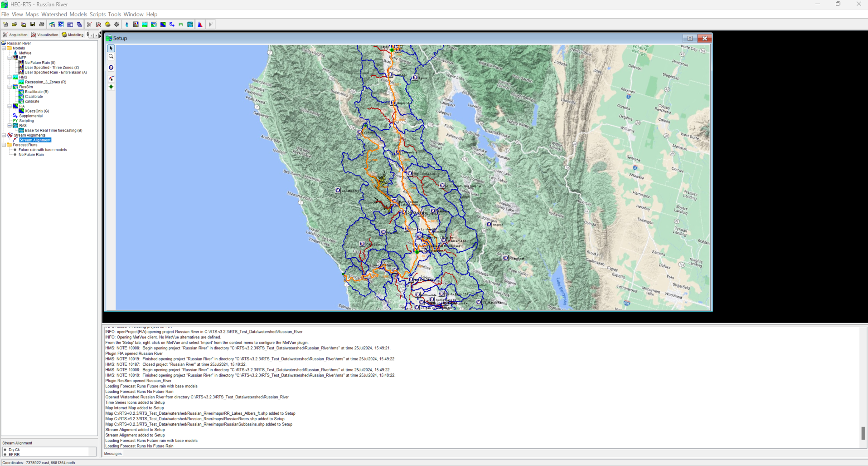Select the Zoom magnifier tool in Setup
This screenshot has height=466, width=868.
111,57
